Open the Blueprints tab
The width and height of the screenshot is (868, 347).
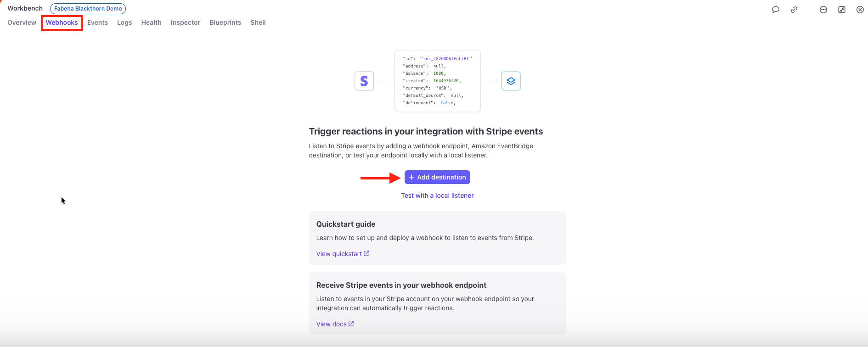(x=225, y=22)
